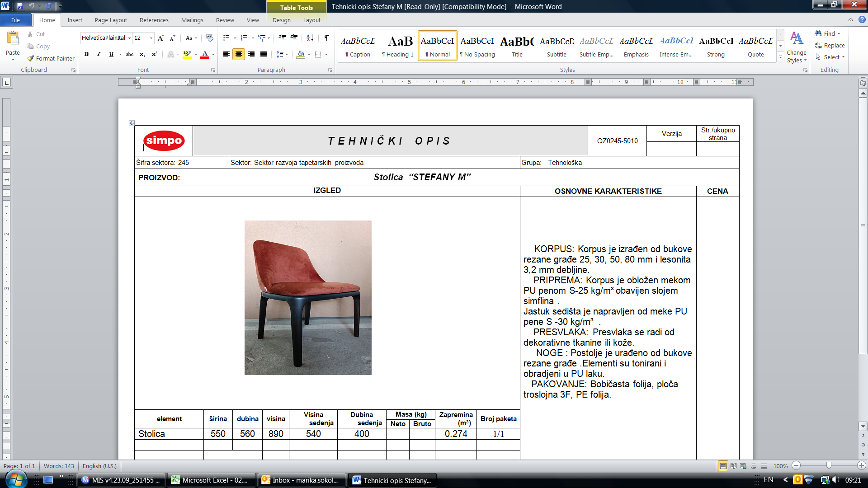868x488 pixels.
Task: Switch to the Insert tab
Action: tap(75, 20)
